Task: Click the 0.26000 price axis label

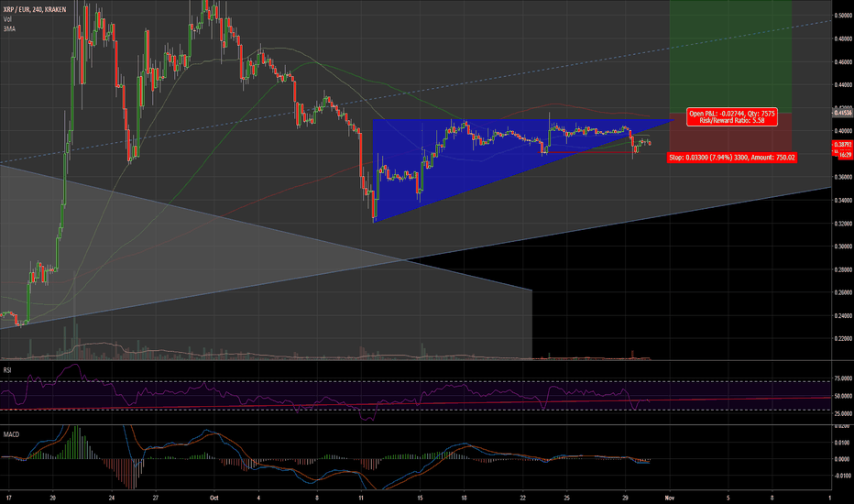Action: coord(843,292)
